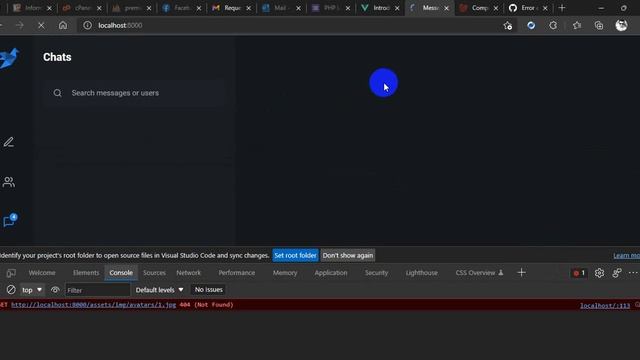Toggle device emulation icon in DevTools
640x360 pixels.
[x=11, y=273]
